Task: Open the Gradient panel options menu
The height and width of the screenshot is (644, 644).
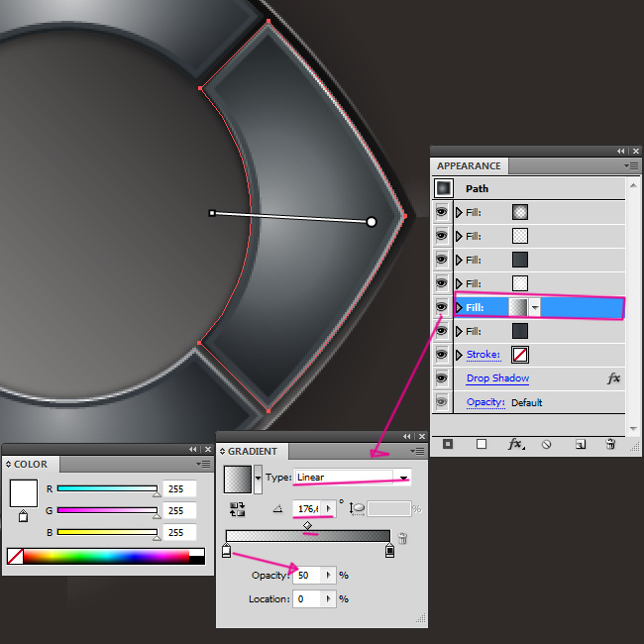Action: click(x=417, y=451)
